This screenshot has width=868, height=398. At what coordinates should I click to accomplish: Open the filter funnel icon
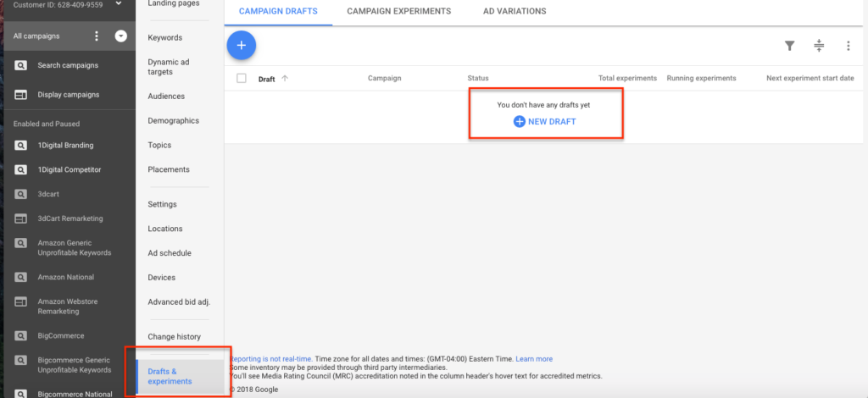tap(790, 46)
